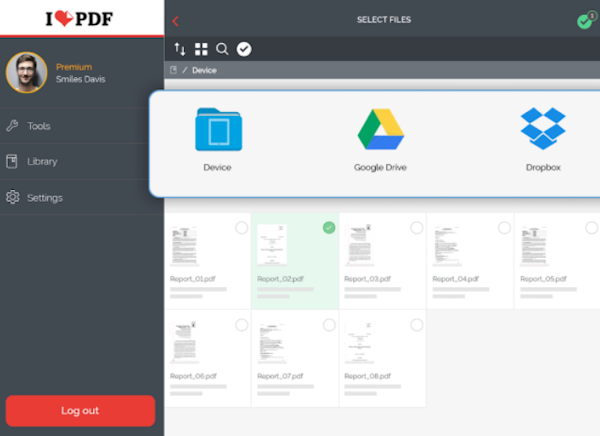Click the Report_04.pdf file name
Image resolution: width=600 pixels, height=436 pixels.
tap(456, 279)
